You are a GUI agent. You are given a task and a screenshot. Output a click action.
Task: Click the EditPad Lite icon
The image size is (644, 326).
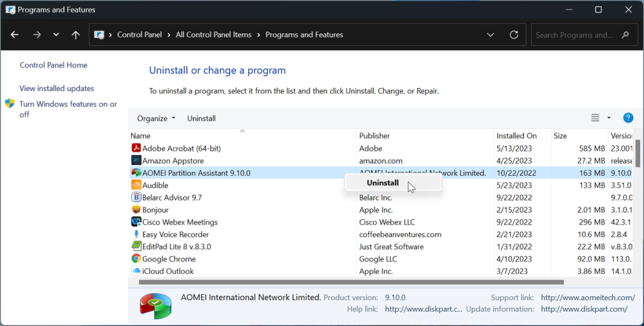tap(136, 246)
